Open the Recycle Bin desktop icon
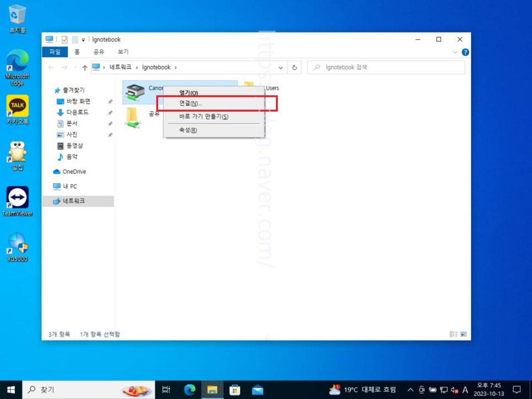The width and height of the screenshot is (532, 399). point(17,19)
